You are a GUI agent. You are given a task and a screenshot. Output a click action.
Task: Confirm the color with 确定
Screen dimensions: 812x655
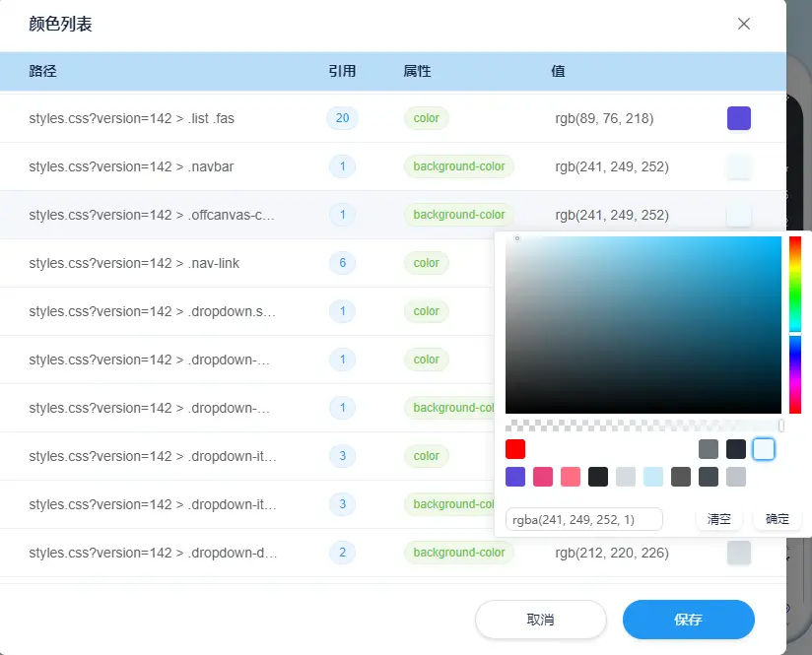click(x=778, y=519)
